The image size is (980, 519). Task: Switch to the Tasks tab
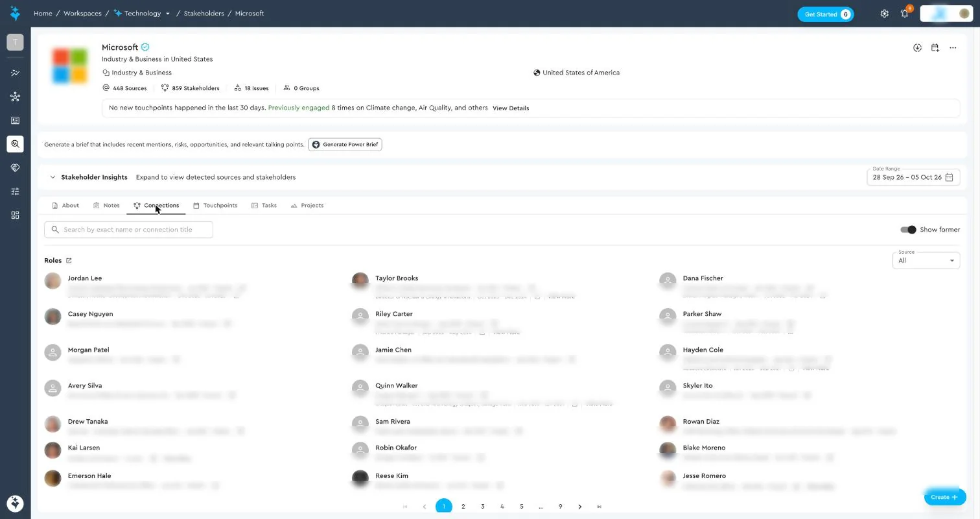click(x=264, y=206)
